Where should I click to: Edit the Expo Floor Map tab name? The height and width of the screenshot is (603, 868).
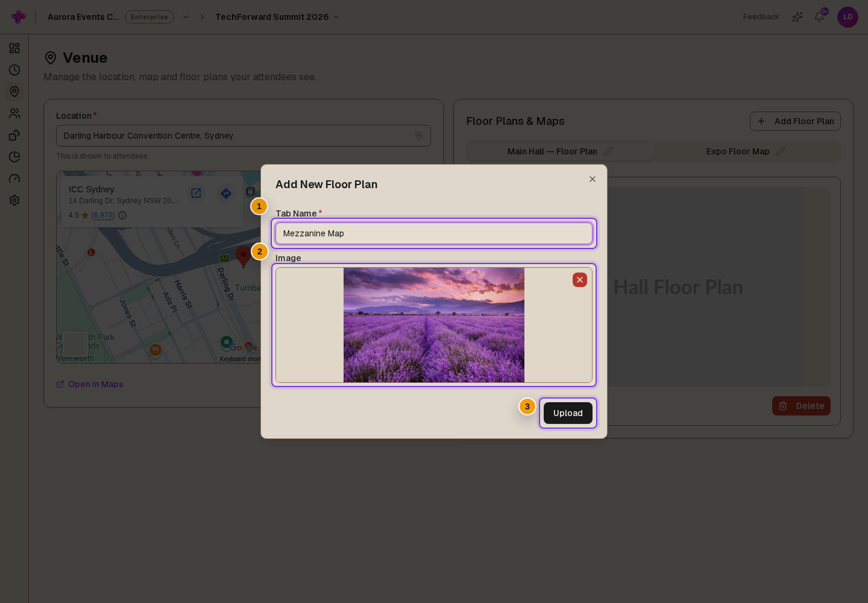(781, 151)
